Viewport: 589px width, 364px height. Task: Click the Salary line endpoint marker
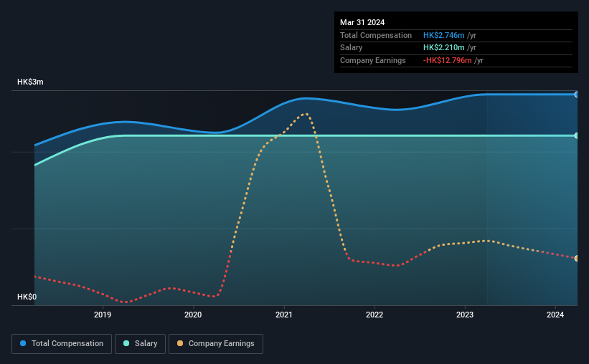pos(576,135)
